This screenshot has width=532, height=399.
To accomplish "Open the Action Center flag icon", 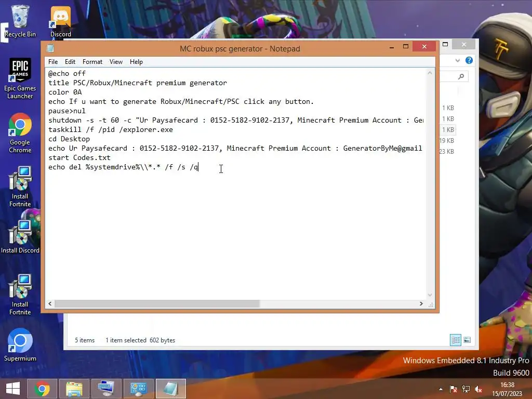I will pyautogui.click(x=453, y=389).
